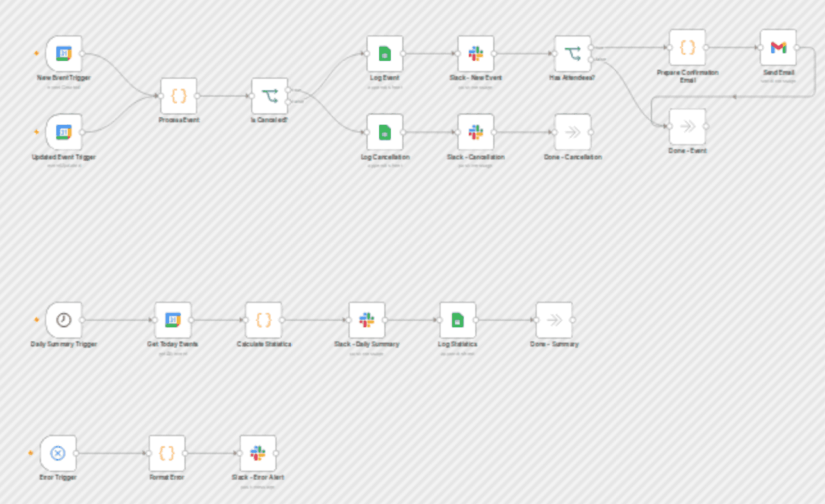Screen dimensions: 825x504
Task: Select the Slack - Error Alert node
Action: coord(257,453)
